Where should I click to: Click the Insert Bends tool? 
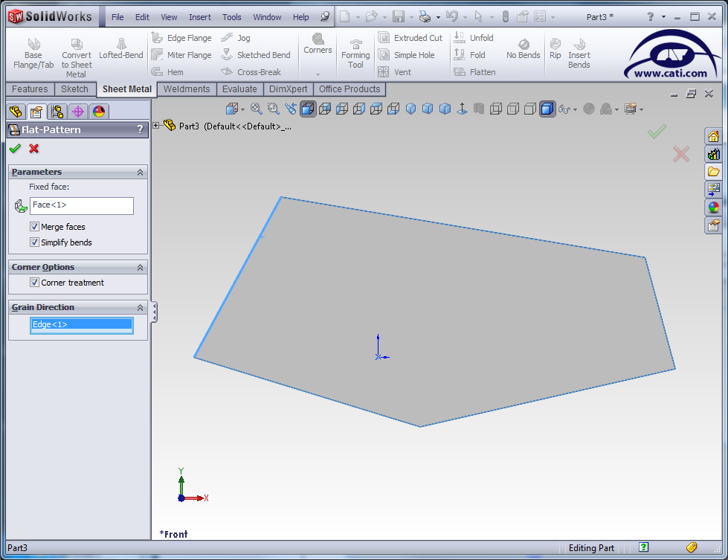tap(579, 54)
